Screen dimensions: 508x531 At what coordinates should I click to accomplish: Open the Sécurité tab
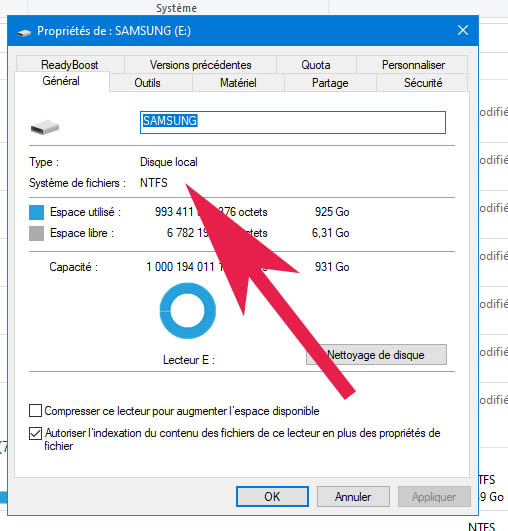click(x=423, y=83)
